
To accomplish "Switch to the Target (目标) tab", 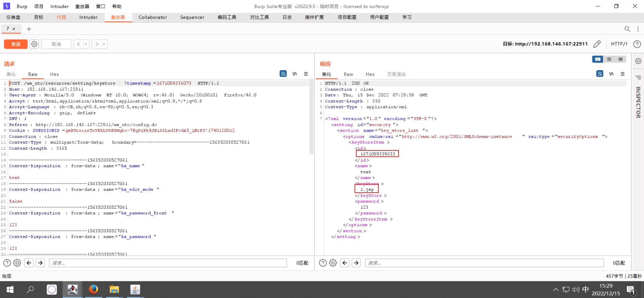I will pos(39,17).
